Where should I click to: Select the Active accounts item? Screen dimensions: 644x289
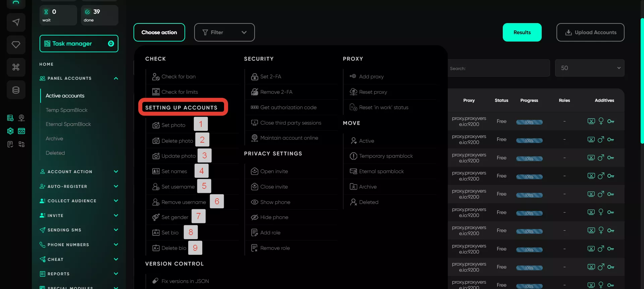coord(65,96)
